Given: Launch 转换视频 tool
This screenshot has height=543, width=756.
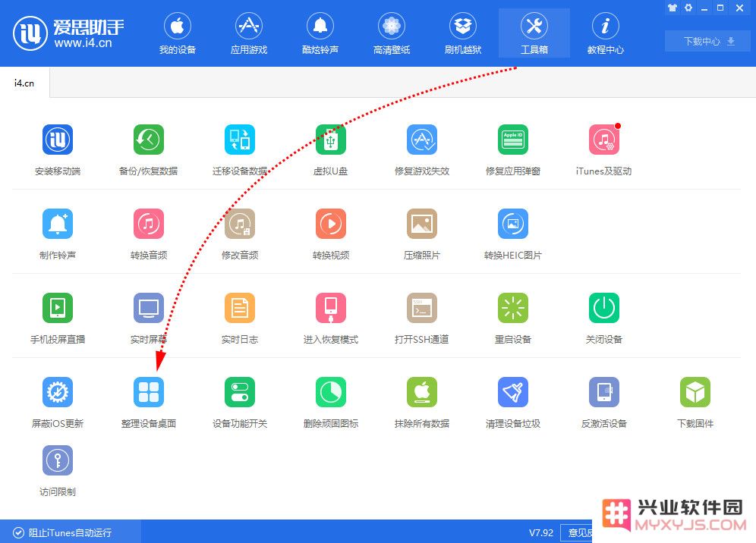Looking at the screenshot, I should pos(331,224).
